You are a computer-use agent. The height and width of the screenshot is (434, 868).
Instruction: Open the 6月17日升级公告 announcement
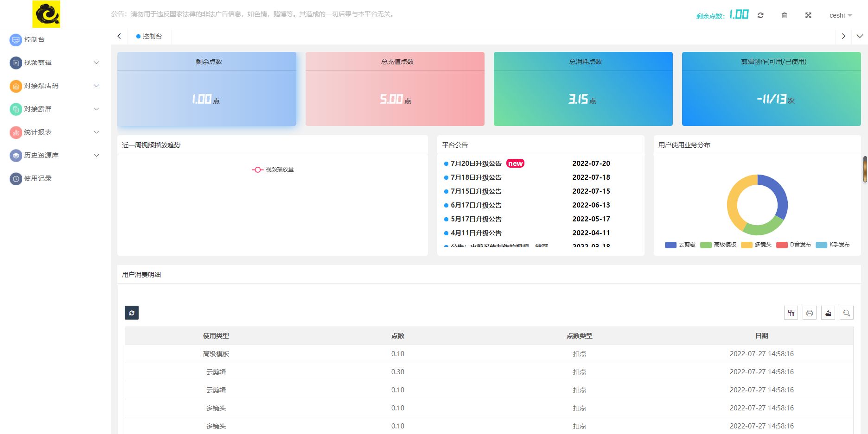tap(476, 205)
